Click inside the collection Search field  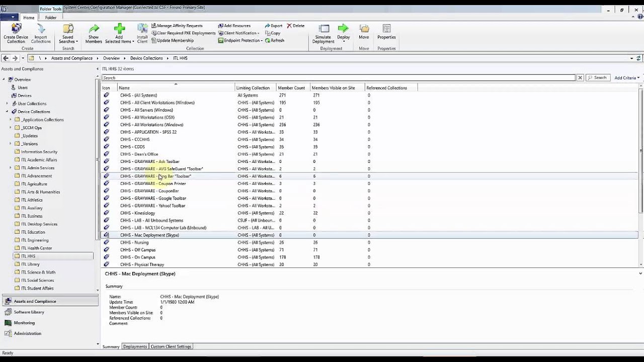[339, 78]
